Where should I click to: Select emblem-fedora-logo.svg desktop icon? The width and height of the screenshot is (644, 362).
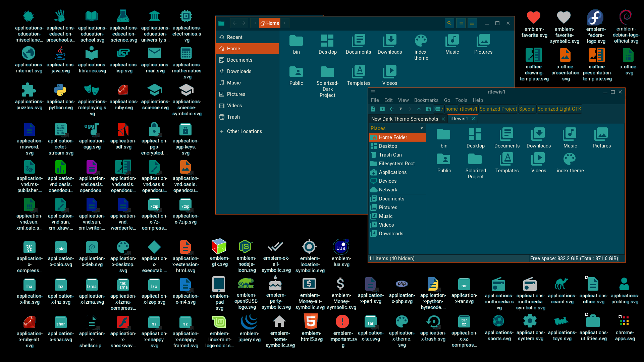[x=596, y=27]
